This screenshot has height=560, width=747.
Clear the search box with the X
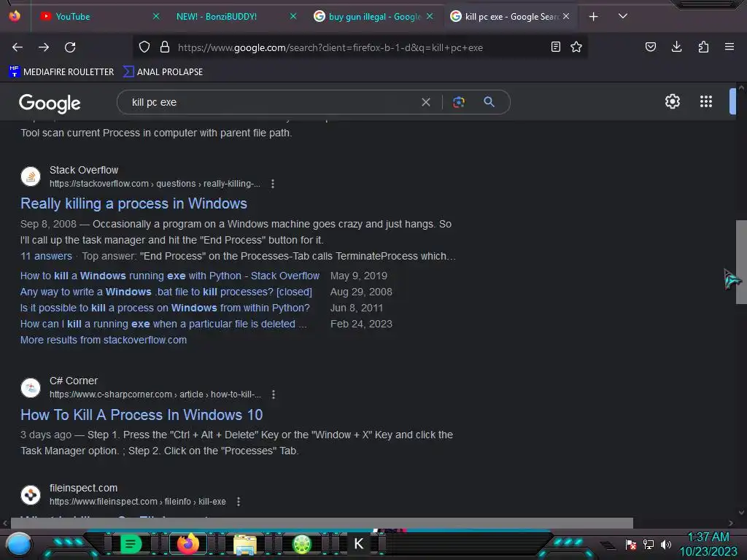tap(426, 102)
